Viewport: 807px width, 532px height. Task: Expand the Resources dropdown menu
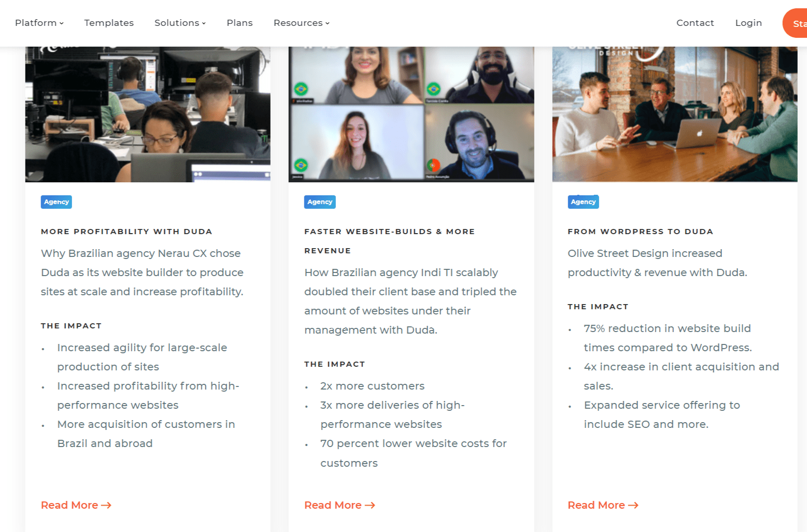point(302,23)
